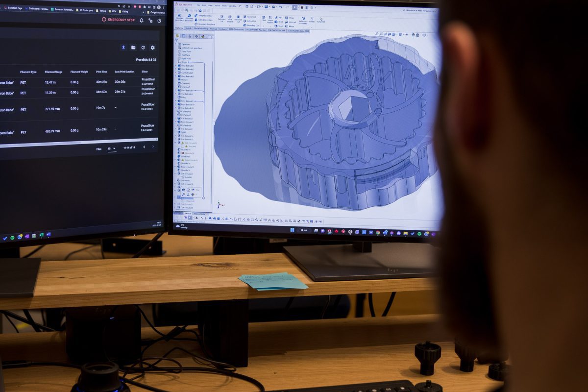Switch to the Sketch tab
This screenshot has height=392, width=588.
[188, 29]
